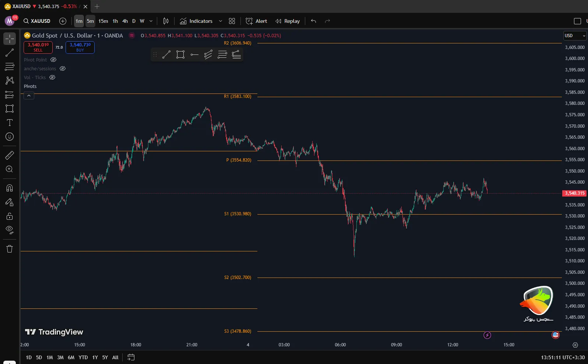Show the anche/sessions indicator
The image size is (588, 364).
pyautogui.click(x=63, y=68)
